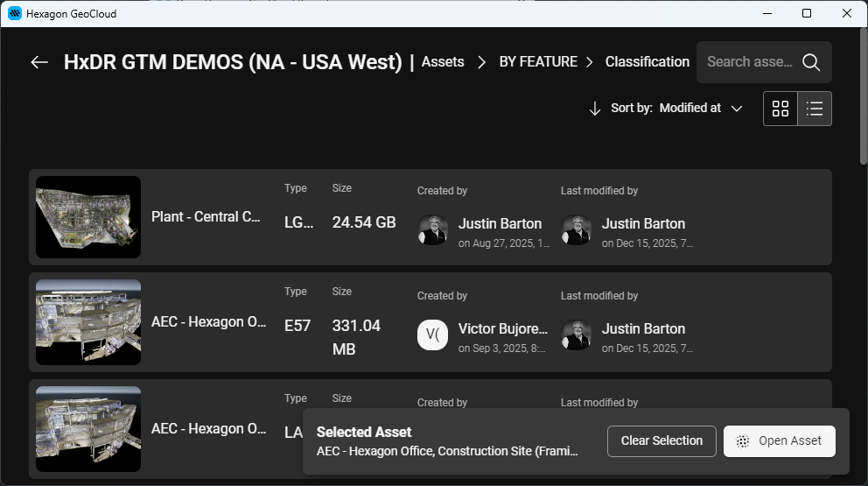Reverse sort direction with the down arrow
Image resolution: width=868 pixels, height=486 pixels.
coord(594,109)
